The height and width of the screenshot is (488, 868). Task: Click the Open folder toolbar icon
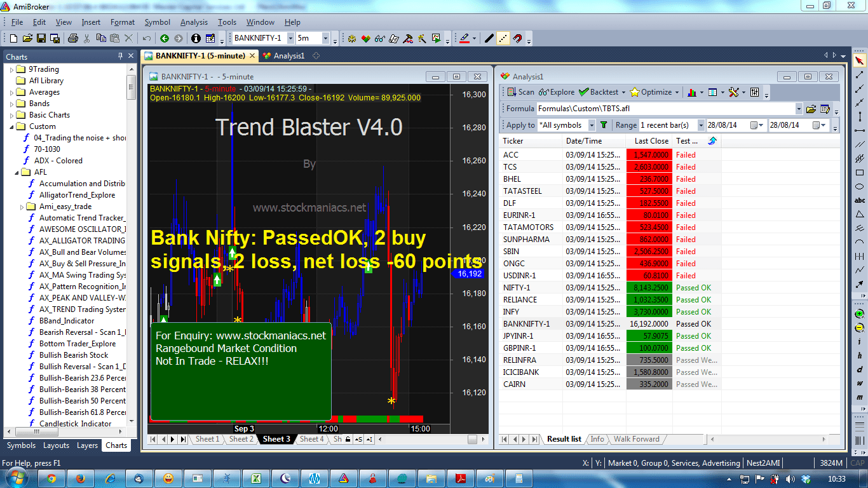(27, 38)
